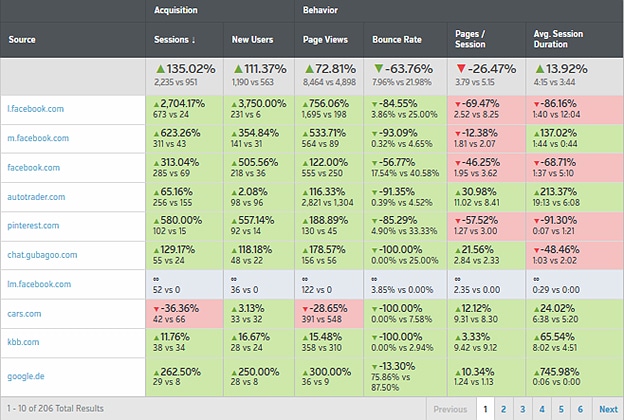Click the Previous page button

click(450, 409)
